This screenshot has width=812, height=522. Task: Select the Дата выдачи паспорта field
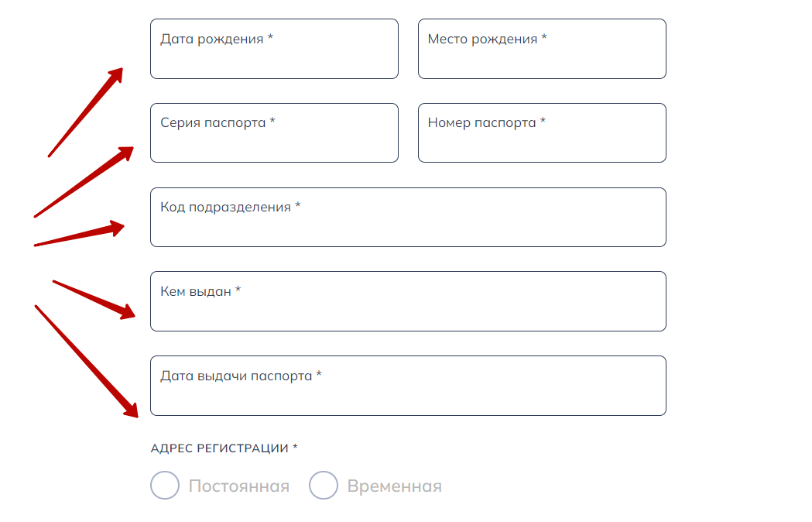(408, 386)
